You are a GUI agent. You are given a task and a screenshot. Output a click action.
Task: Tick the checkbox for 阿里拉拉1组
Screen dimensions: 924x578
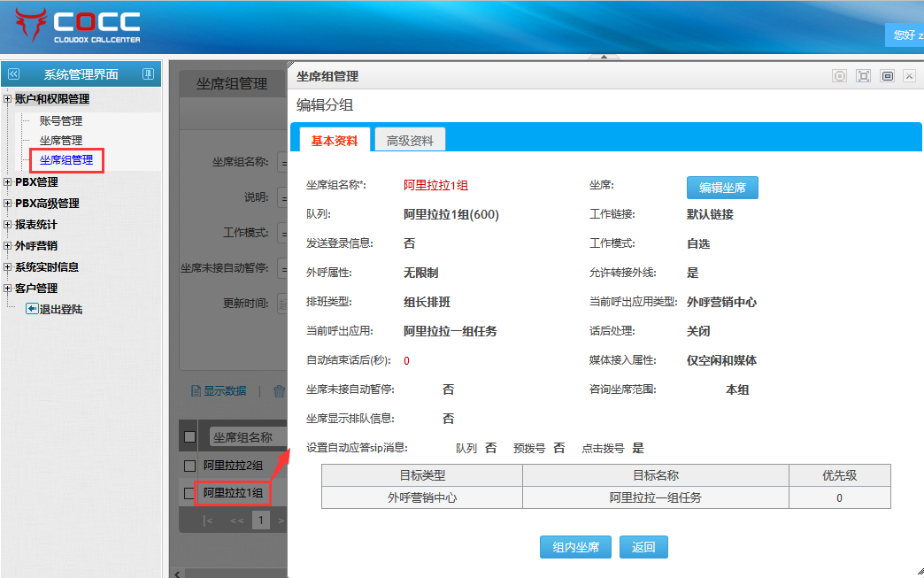pos(189,493)
